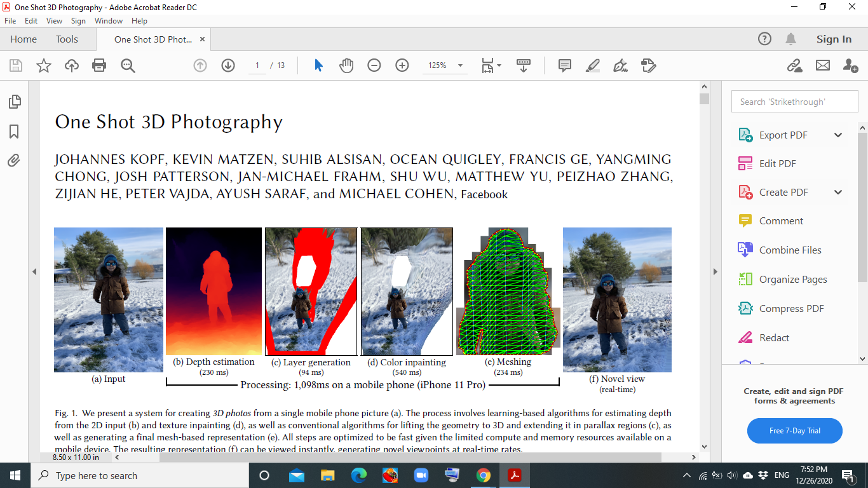Click the read mode icon in the toolbar
Image resolution: width=868 pixels, height=488 pixels.
(x=524, y=65)
